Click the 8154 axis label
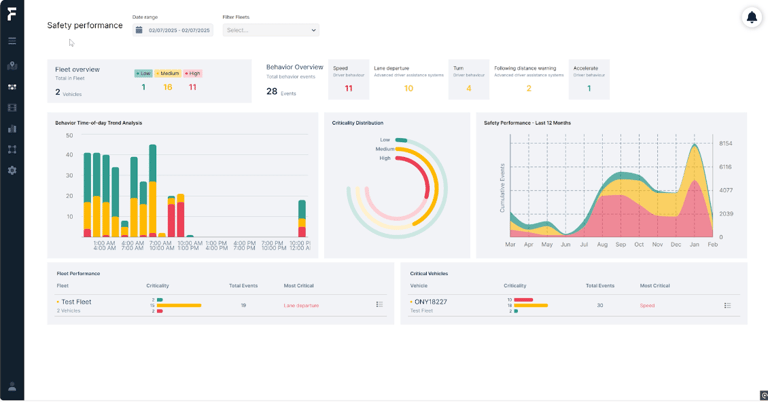This screenshot has height=402, width=768. click(725, 143)
